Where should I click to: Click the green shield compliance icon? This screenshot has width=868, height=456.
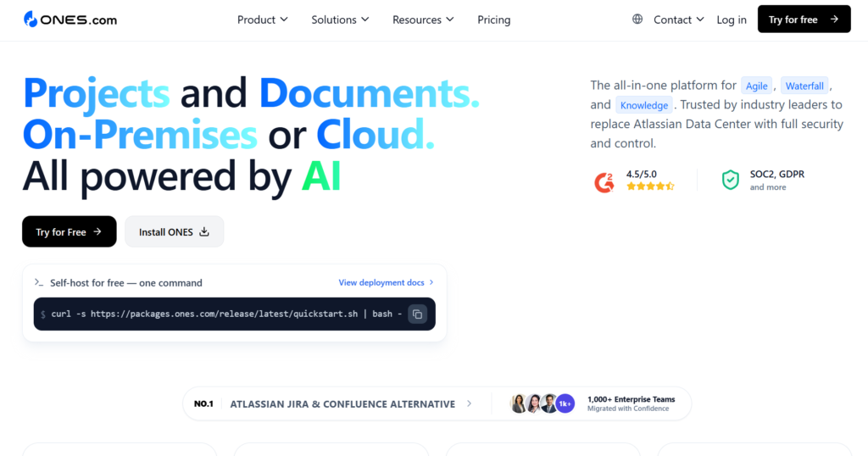coord(730,180)
